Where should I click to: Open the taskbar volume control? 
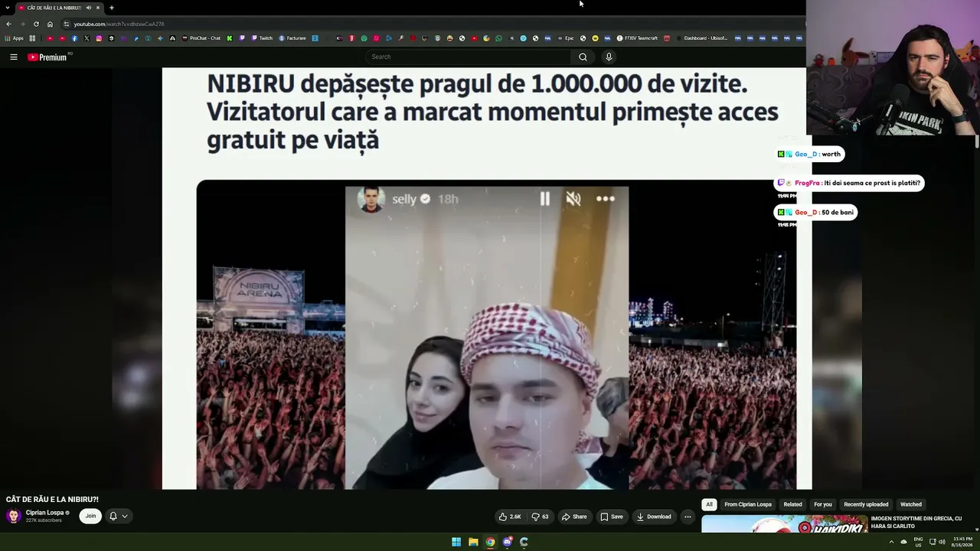click(942, 542)
